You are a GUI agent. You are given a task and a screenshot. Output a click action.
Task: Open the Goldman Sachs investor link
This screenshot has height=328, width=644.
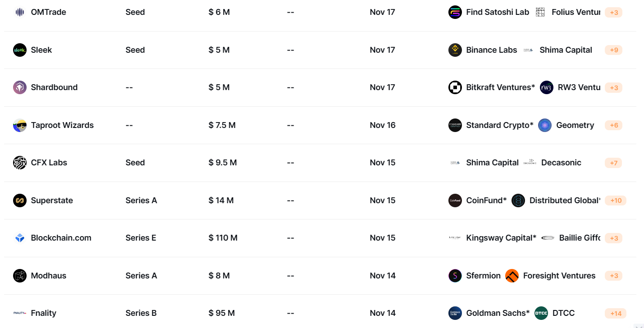pos(498,313)
